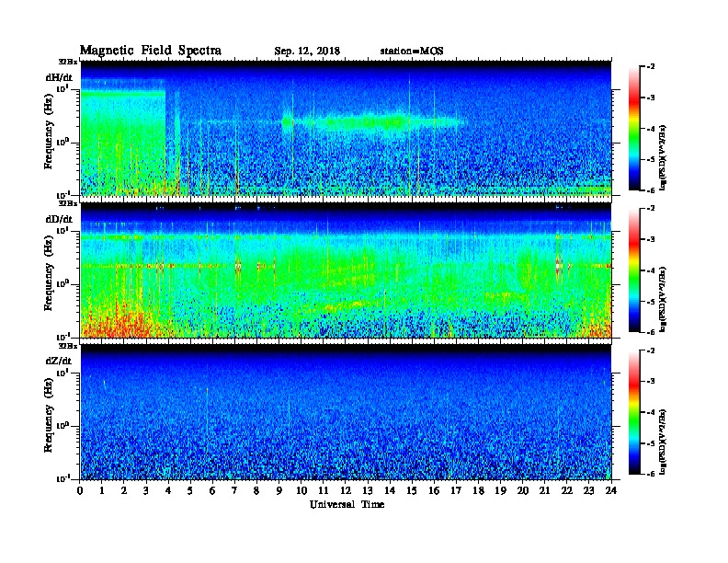Click the hour "5" tick label

click(190, 490)
